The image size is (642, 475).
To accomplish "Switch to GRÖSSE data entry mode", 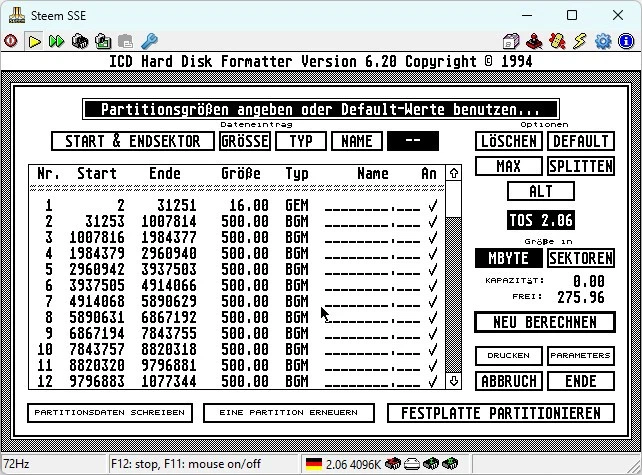I will 245,141.
